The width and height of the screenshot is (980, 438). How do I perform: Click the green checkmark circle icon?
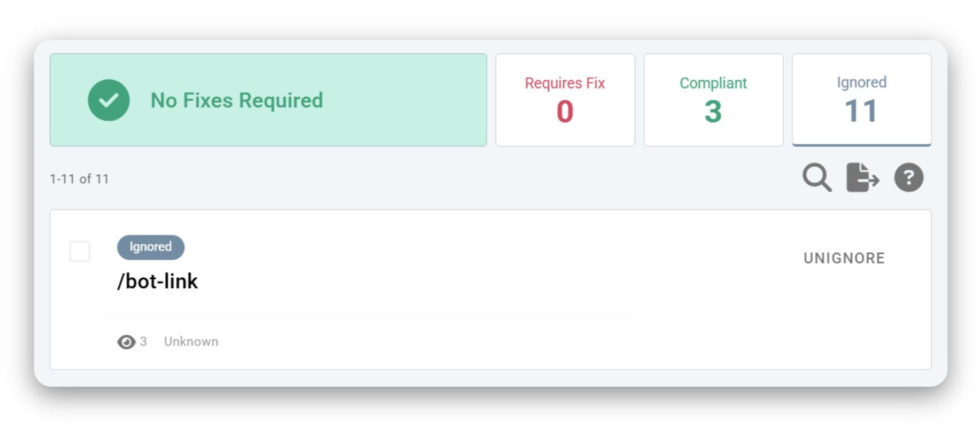coord(109,100)
